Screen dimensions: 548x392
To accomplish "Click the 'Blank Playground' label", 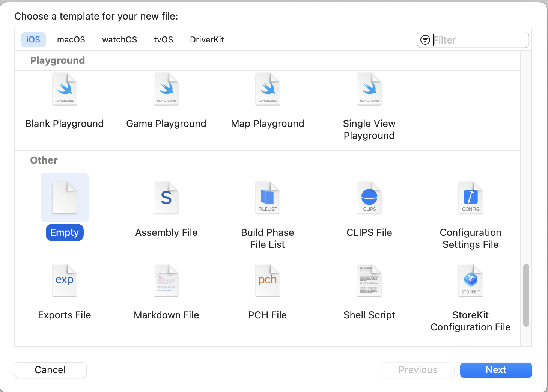I will (x=65, y=124).
